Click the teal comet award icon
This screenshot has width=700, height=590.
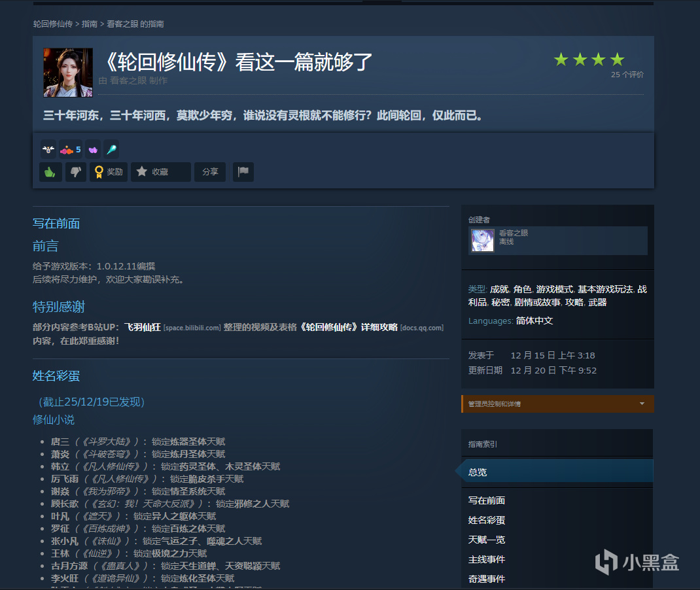pyautogui.click(x=112, y=150)
